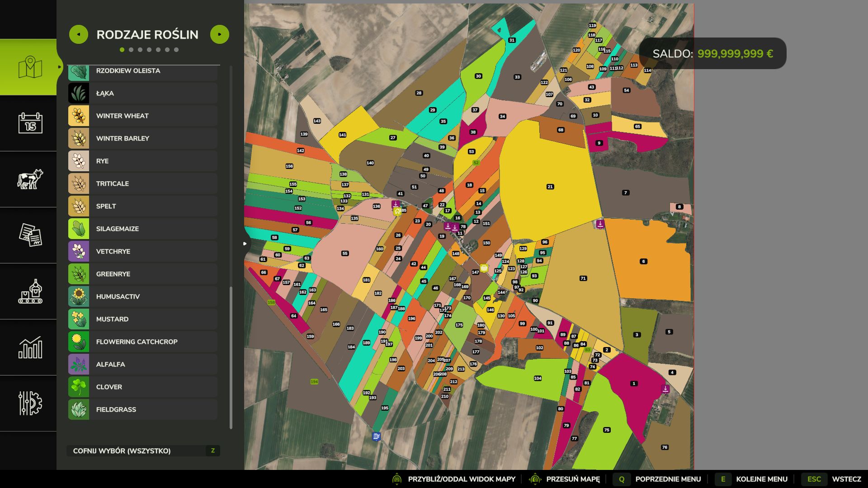Screen dimensions: 868x488
Task: Go to next map filter page arrow
Action: tap(220, 34)
